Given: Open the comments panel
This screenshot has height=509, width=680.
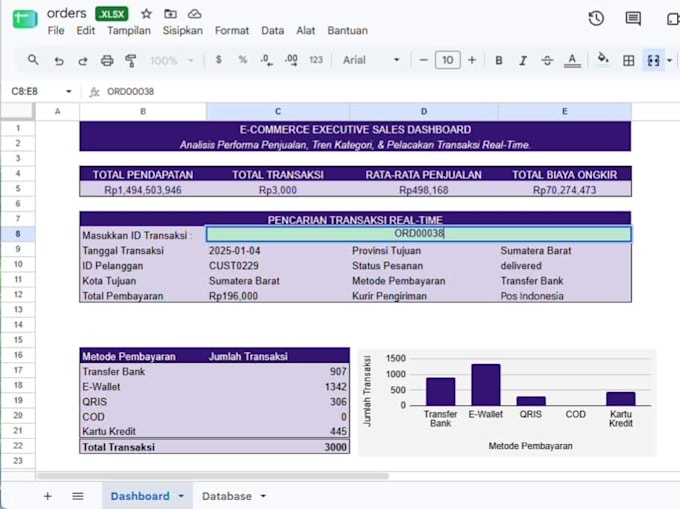Looking at the screenshot, I should [x=633, y=18].
